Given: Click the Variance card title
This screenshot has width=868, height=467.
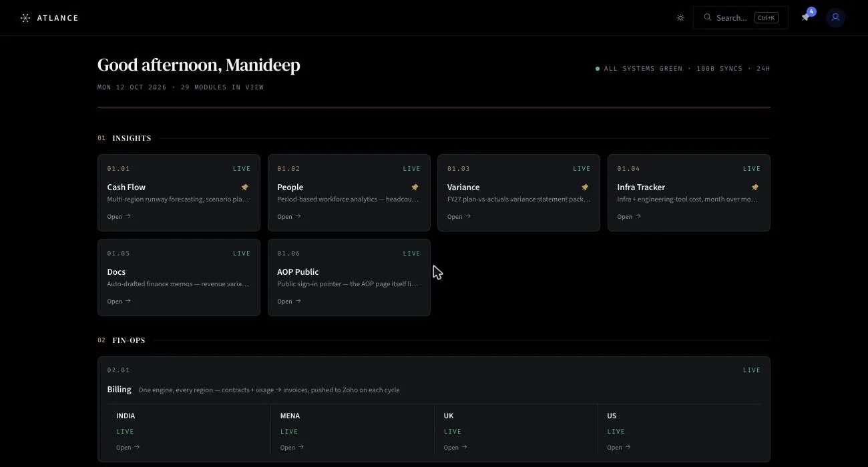Looking at the screenshot, I should pos(463,187).
